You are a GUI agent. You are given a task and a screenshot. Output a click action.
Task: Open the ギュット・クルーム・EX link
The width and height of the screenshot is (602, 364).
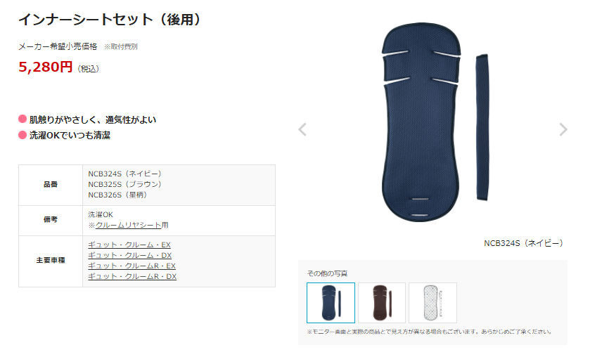(129, 245)
